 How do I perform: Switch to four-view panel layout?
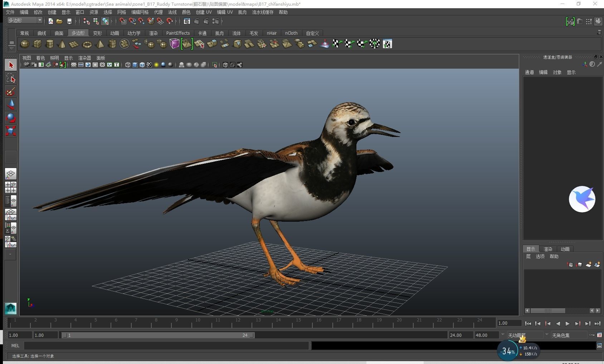coord(11,187)
